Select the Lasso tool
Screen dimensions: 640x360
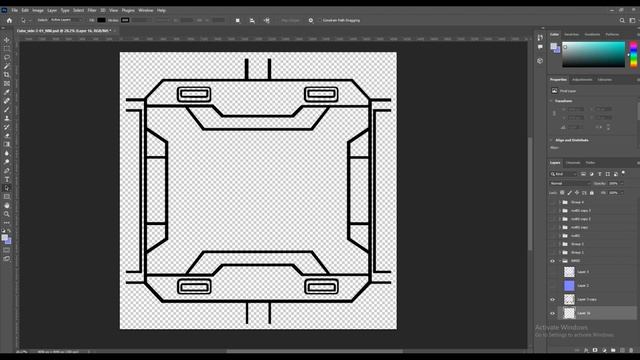7,57
